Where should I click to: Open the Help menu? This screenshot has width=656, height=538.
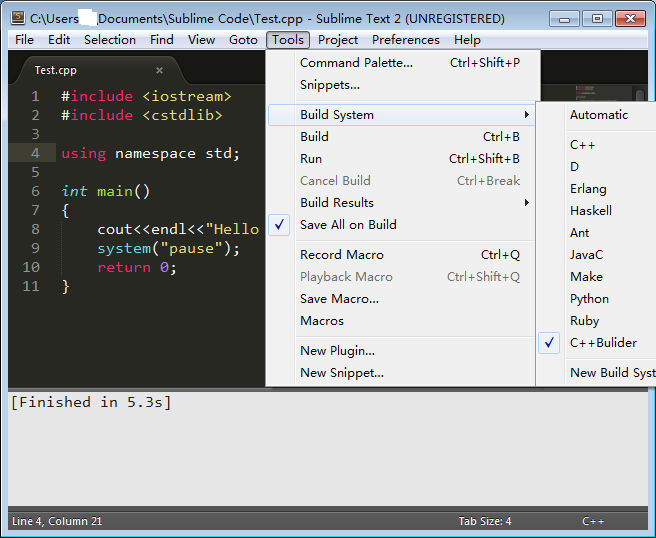tap(467, 40)
